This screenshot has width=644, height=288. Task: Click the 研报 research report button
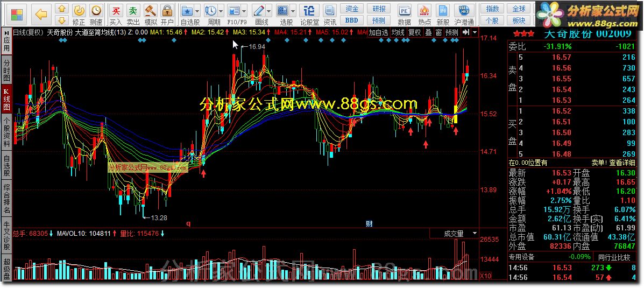379,9
